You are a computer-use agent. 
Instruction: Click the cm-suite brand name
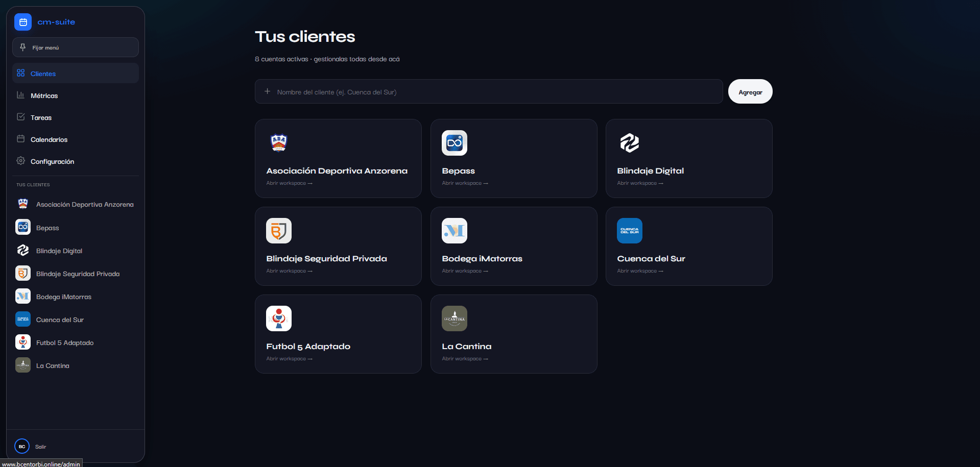(x=56, y=22)
